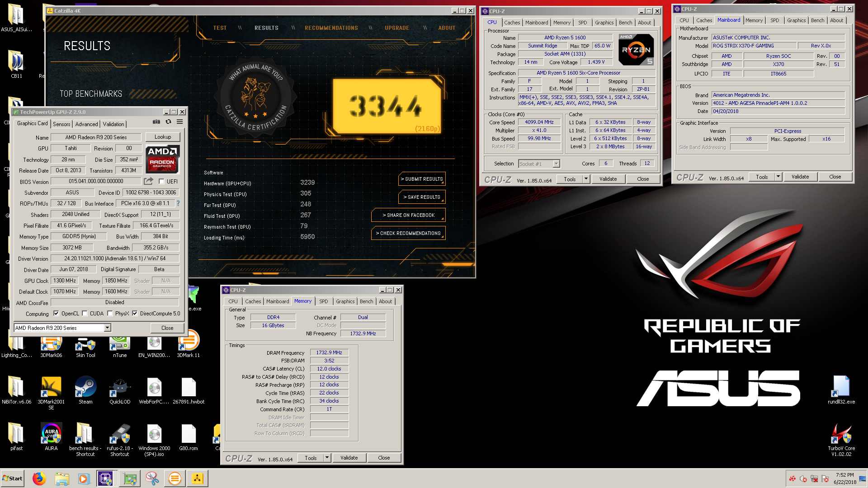Open the QuickLOD desktop icon

click(x=120, y=391)
